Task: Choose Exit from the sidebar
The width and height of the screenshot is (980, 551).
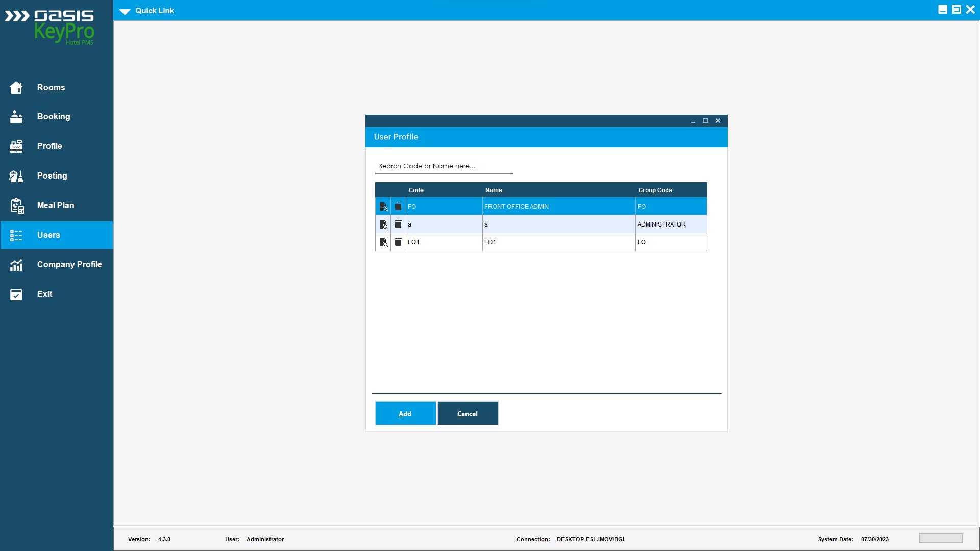Action: point(44,294)
